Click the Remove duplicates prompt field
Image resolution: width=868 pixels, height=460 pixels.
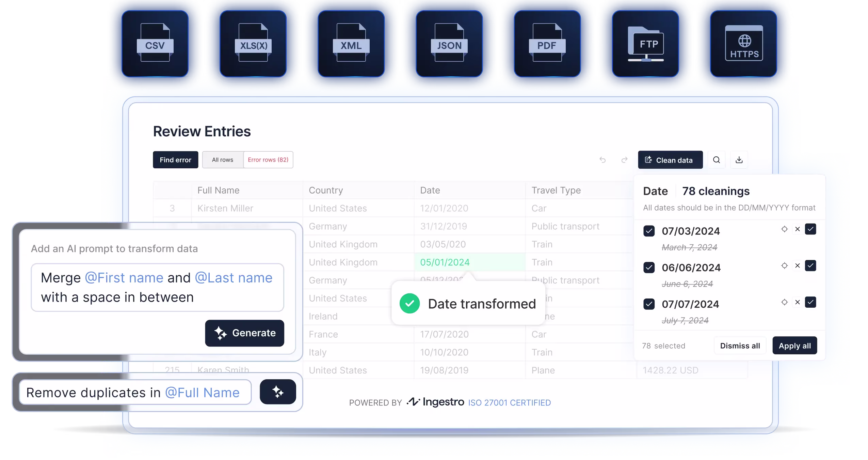click(x=135, y=393)
